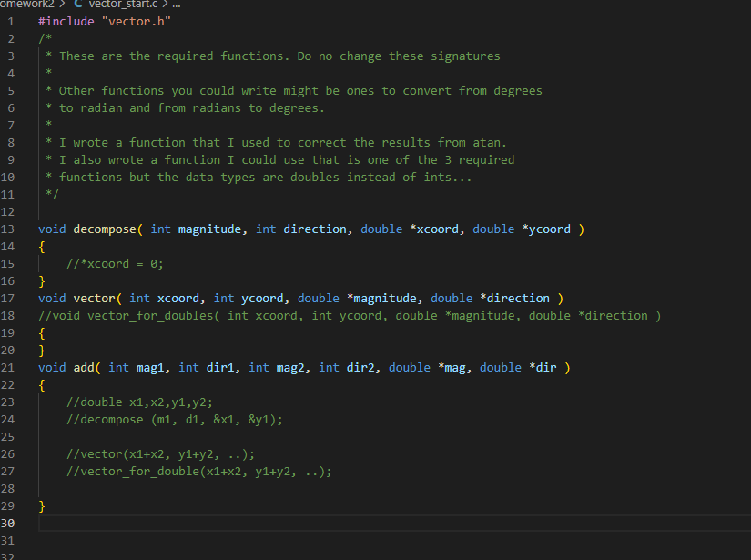Click line number 13 in gutter
751x560 pixels.
pyautogui.click(x=7, y=229)
